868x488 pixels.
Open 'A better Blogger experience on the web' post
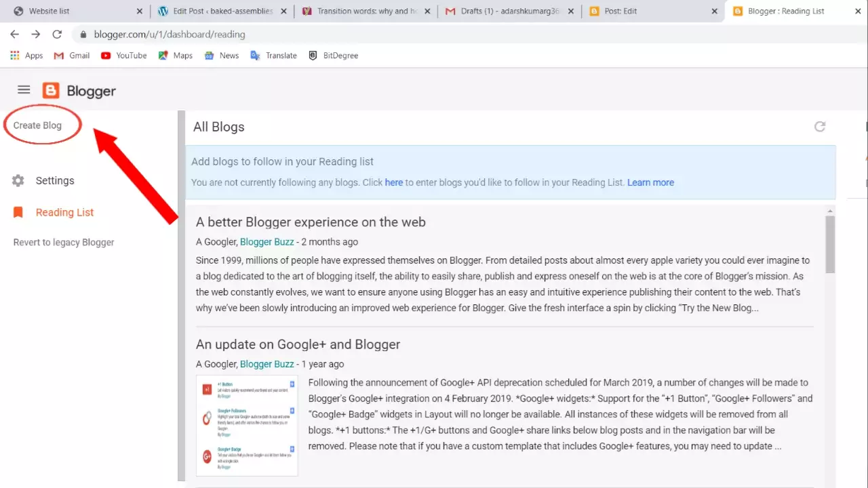[x=311, y=222]
